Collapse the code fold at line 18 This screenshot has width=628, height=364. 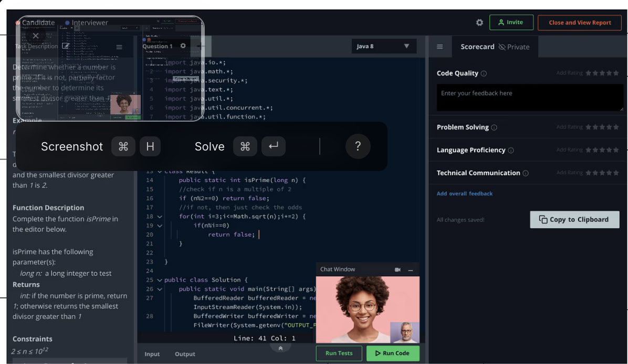pyautogui.click(x=160, y=217)
